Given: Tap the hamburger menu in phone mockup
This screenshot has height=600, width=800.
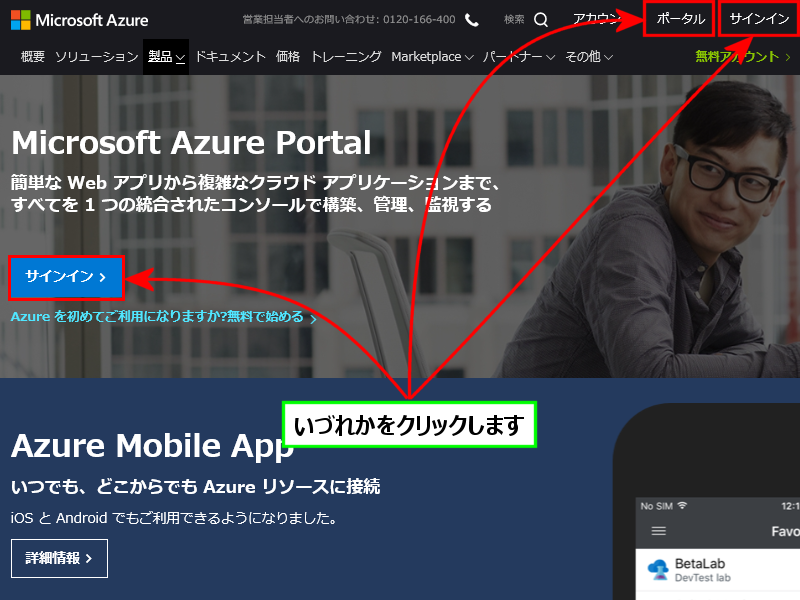Looking at the screenshot, I should click(x=658, y=531).
